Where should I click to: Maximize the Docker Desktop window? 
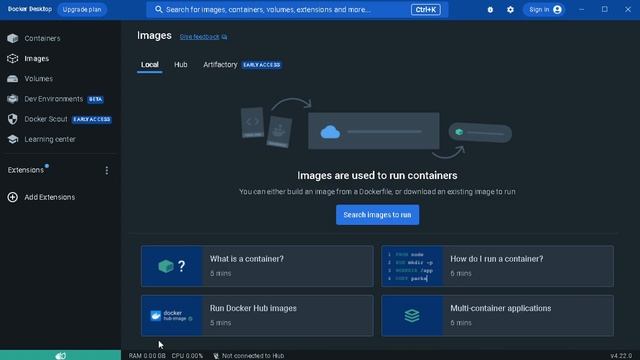(x=604, y=9)
